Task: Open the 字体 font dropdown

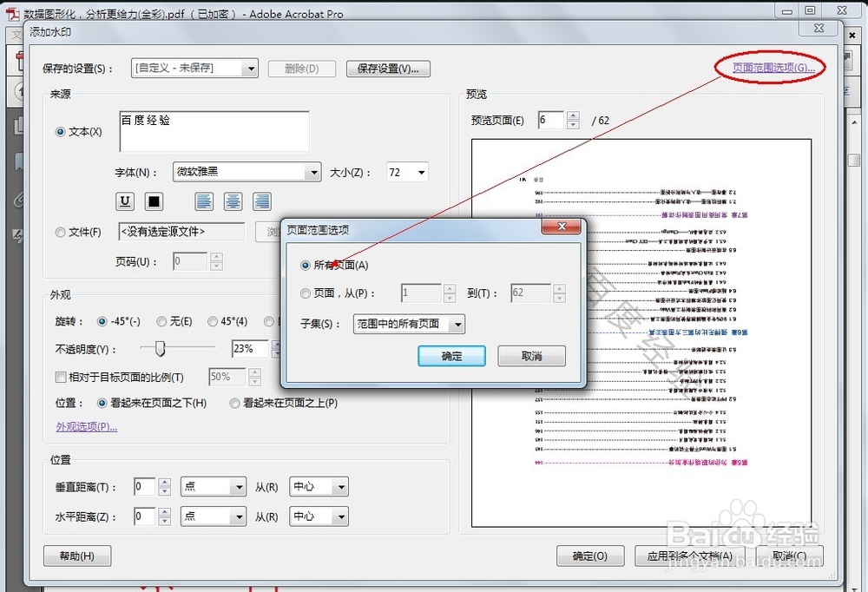Action: [x=247, y=172]
